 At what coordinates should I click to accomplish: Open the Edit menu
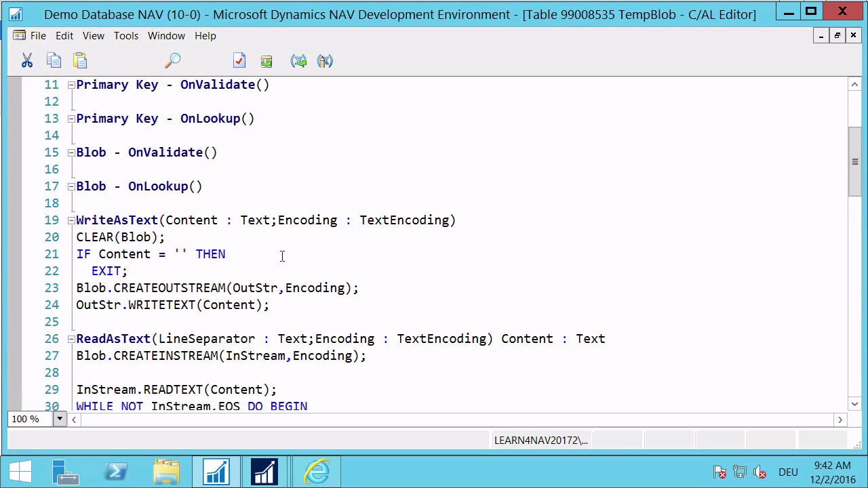[64, 35]
